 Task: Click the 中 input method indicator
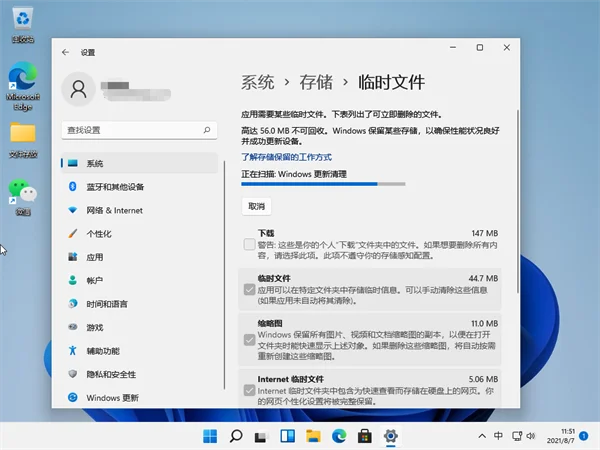point(498,435)
